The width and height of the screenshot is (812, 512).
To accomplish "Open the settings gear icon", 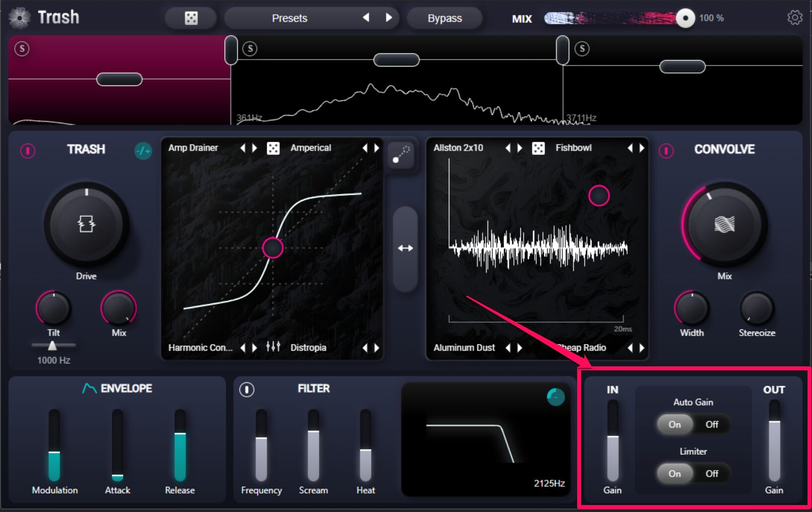I will (x=795, y=17).
